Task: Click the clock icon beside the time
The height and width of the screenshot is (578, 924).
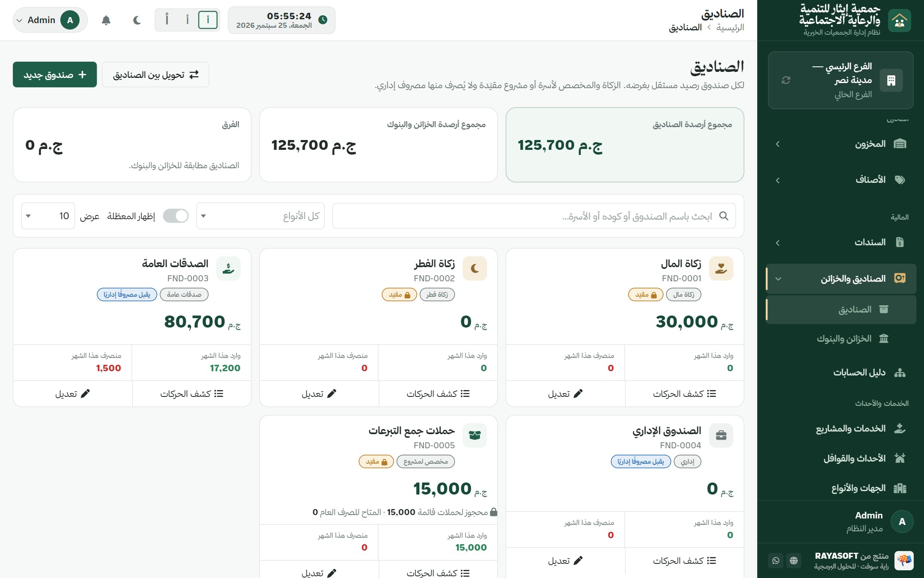Action: [323, 20]
